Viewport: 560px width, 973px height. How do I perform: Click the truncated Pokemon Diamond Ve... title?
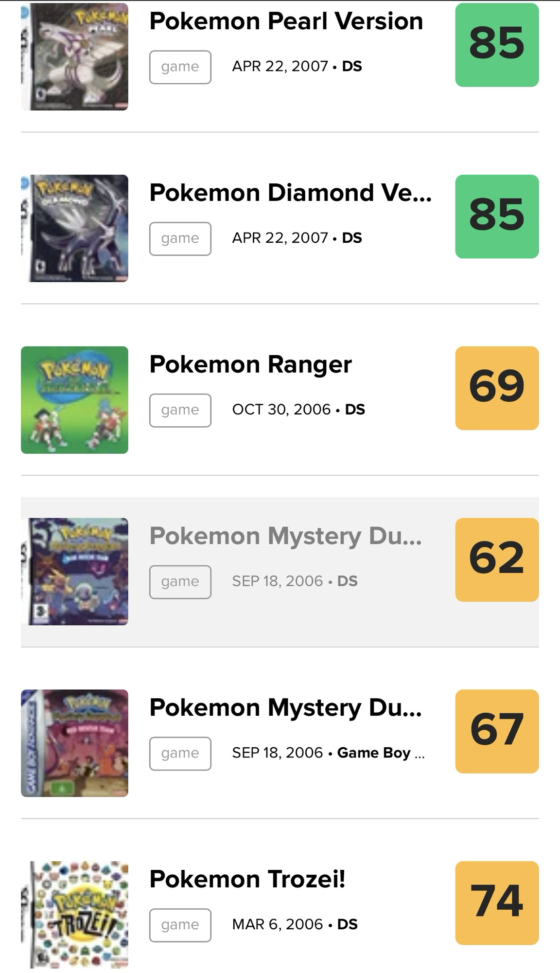pos(290,193)
